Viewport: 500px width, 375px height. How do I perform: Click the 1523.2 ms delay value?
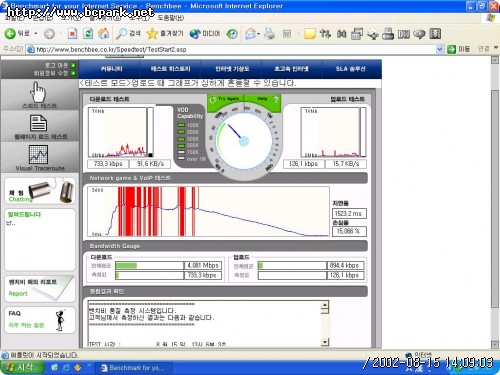tap(349, 214)
